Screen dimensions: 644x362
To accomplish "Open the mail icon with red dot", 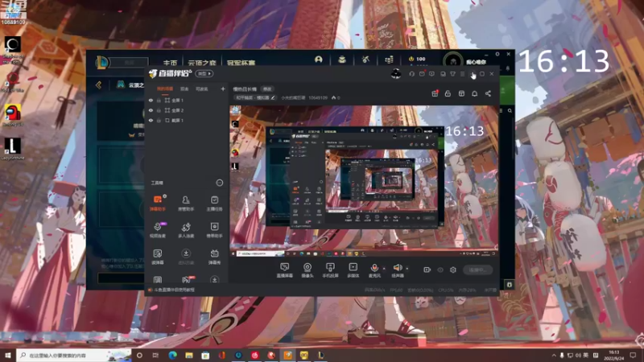I will point(422,74).
